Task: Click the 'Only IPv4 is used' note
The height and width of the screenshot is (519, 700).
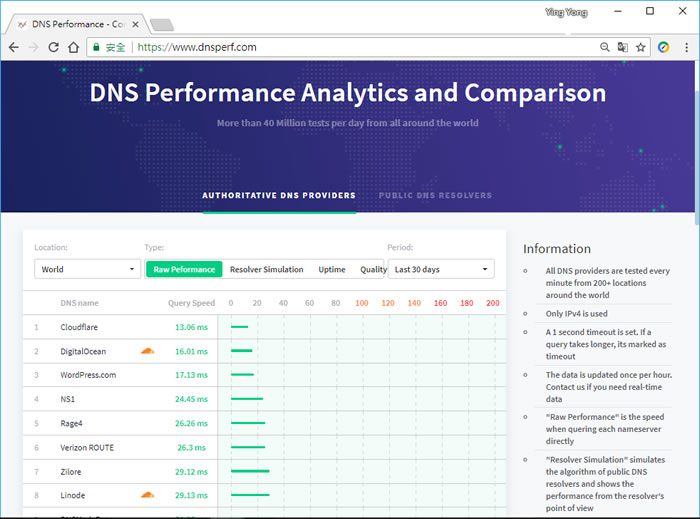Action: (576, 314)
